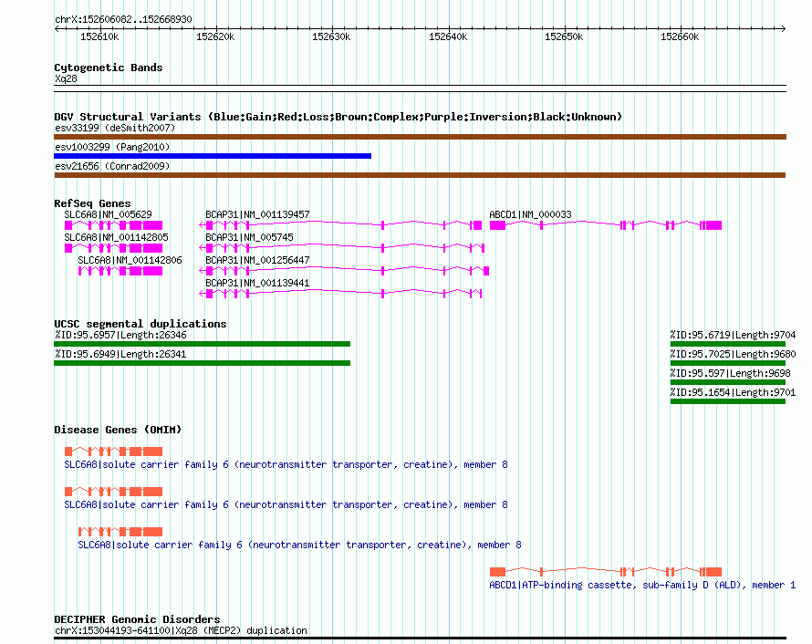Select the green bar under %ID:95.6719|Length:9704
Screen dimensions: 812x644
click(728, 344)
